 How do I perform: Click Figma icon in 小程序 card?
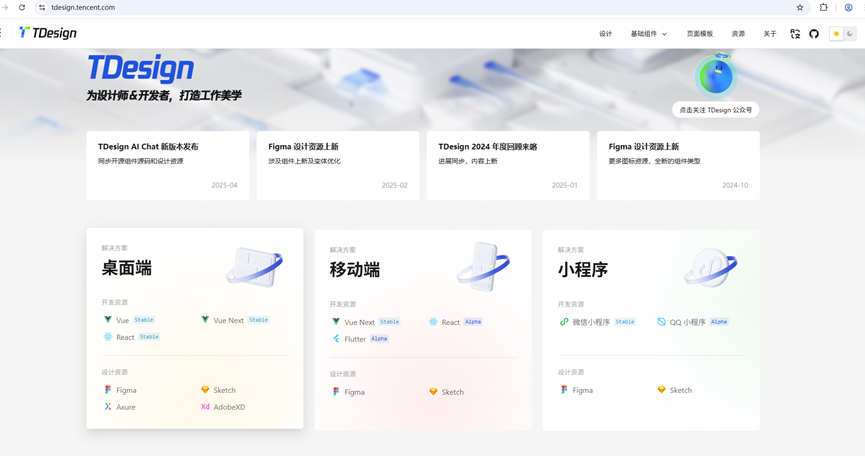[x=564, y=389]
